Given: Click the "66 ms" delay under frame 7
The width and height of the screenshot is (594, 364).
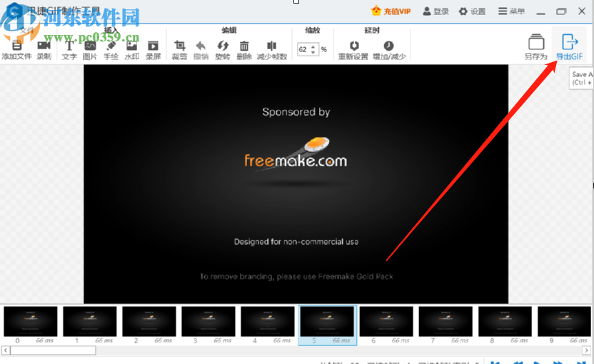Looking at the screenshot, I should pyautogui.click(x=460, y=340).
